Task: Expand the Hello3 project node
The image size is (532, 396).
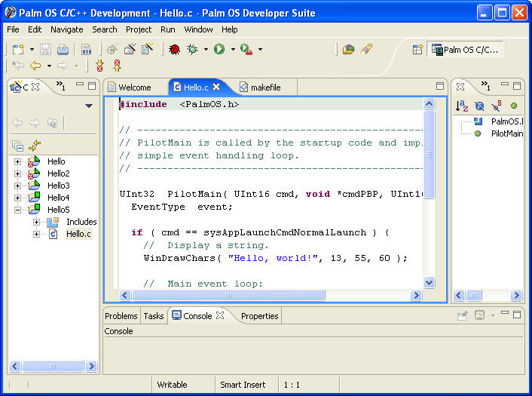Action: pos(17,186)
